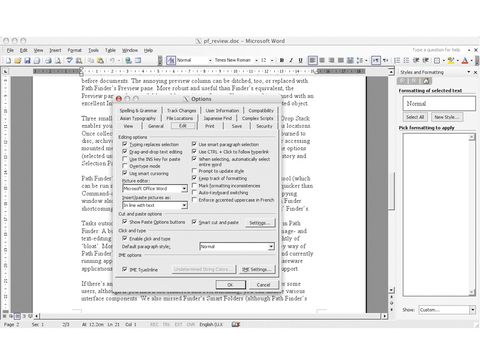Click the Styles and Formatting toolbar icon

click(x=171, y=60)
